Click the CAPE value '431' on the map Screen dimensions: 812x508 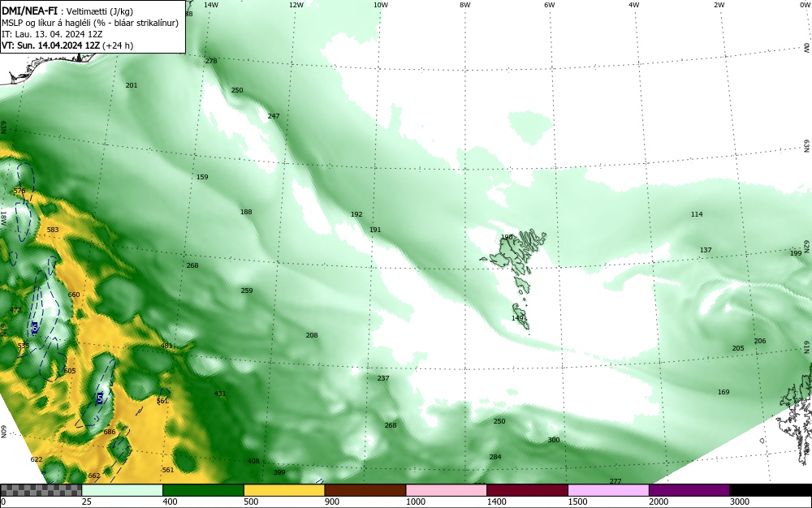[219, 394]
